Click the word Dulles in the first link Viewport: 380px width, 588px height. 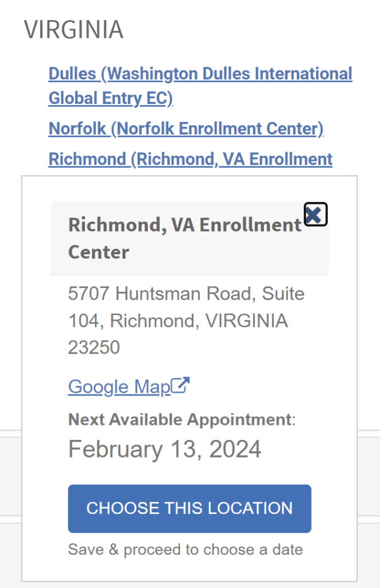[73, 74]
